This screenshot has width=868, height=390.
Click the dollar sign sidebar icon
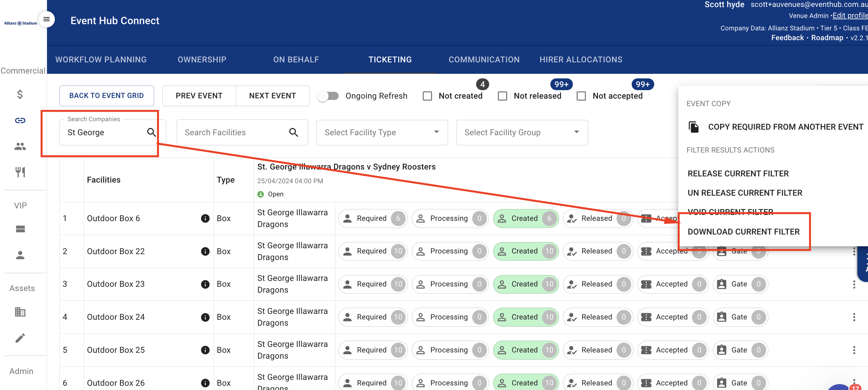click(20, 94)
